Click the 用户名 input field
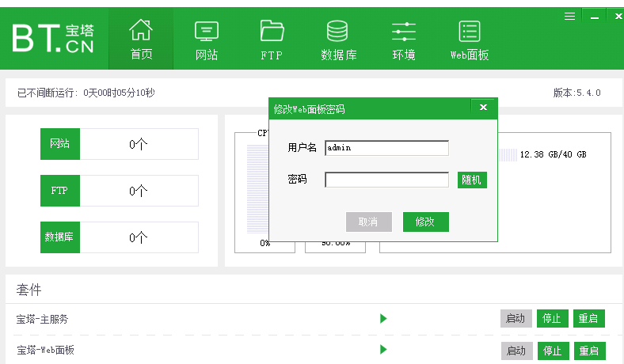 [x=386, y=148]
